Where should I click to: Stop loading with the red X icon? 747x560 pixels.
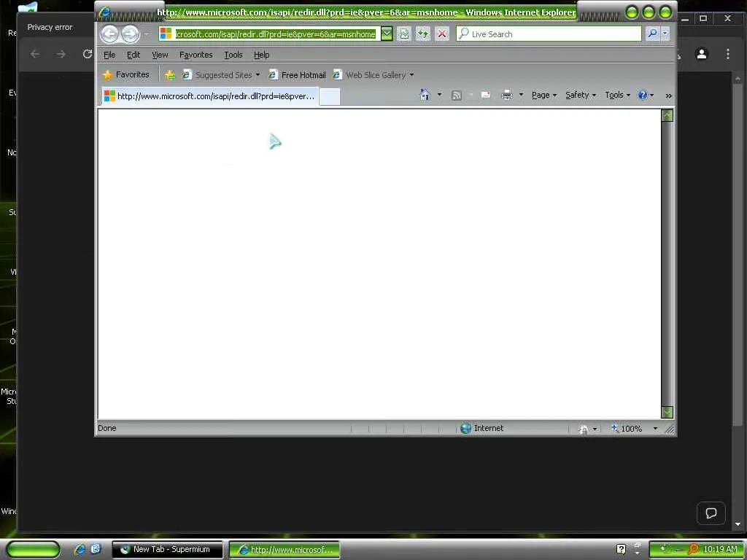pyautogui.click(x=442, y=34)
